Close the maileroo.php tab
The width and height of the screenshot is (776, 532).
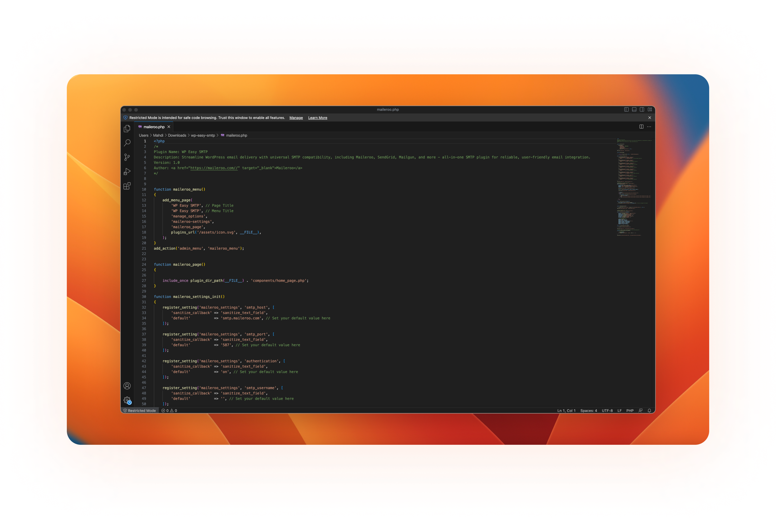[x=169, y=127]
